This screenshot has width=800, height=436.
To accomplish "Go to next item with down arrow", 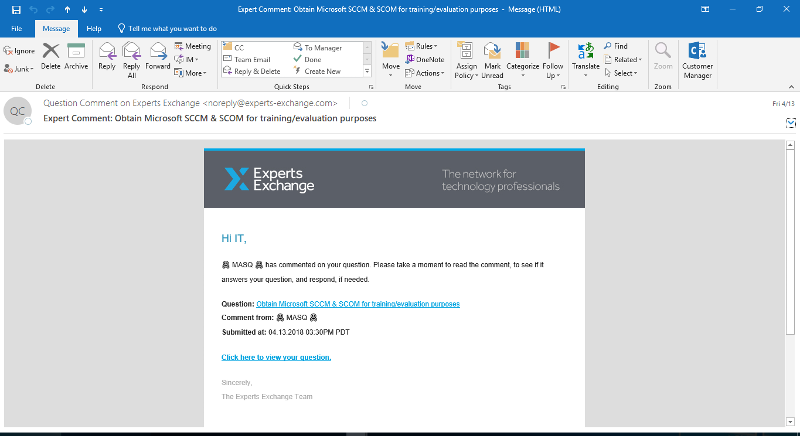I will click(x=84, y=10).
